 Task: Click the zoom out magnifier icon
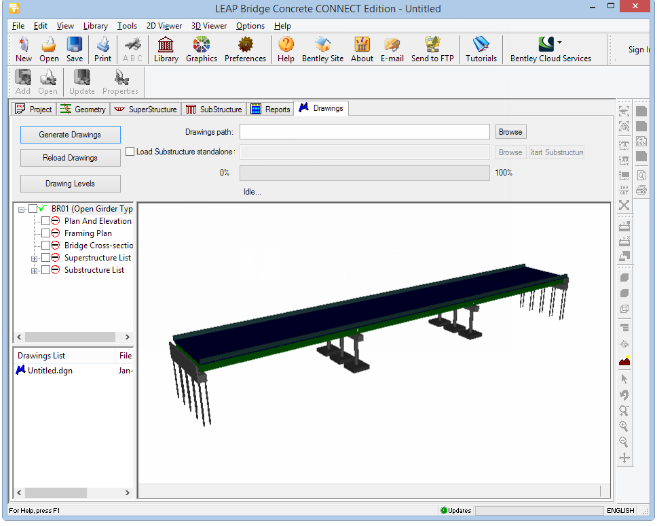624,442
